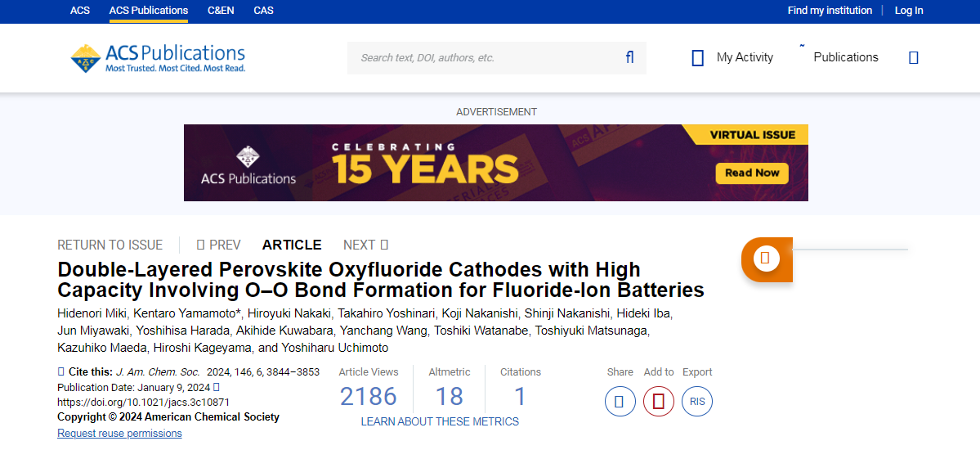Select the C&EN top tab
The image size is (980, 450).
pyautogui.click(x=221, y=11)
